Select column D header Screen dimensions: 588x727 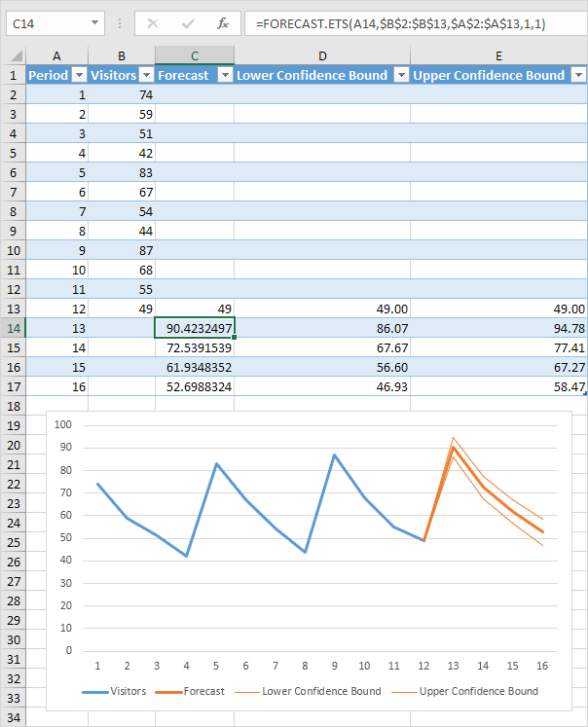322,56
